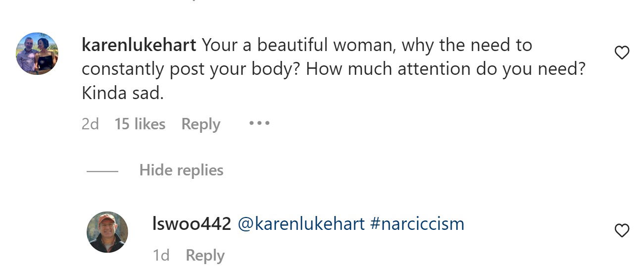View who liked via "15 likes"
644x272 pixels.
click(x=140, y=124)
